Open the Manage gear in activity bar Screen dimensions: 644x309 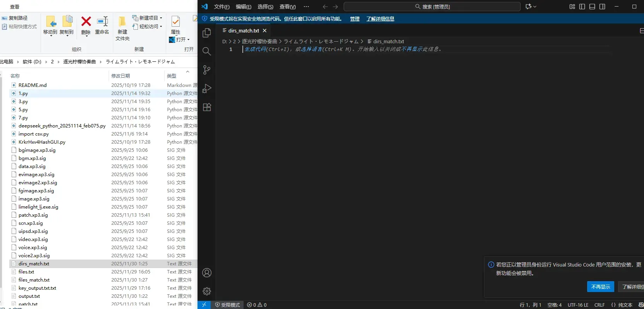[x=207, y=291]
